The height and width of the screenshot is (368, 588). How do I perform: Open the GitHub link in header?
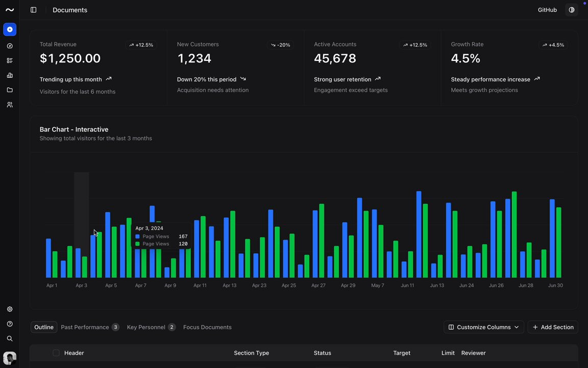click(547, 10)
